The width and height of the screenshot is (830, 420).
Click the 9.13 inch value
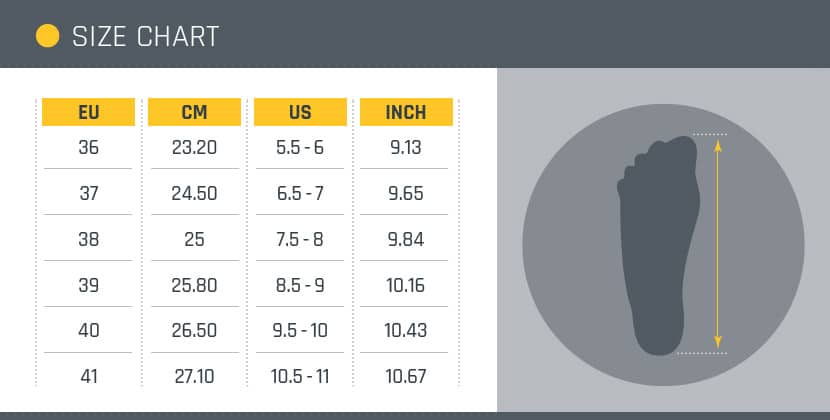[406, 147]
